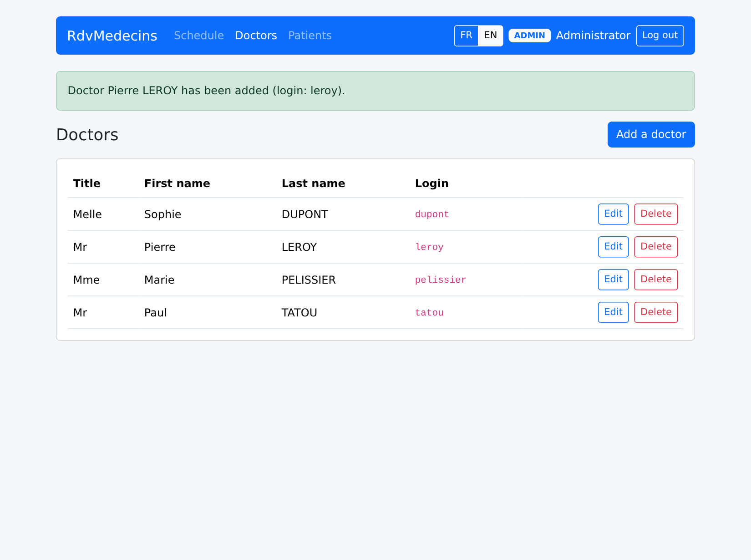Image resolution: width=751 pixels, height=560 pixels.
Task: Edit doctor Sophie DUPONT
Action: point(613,214)
